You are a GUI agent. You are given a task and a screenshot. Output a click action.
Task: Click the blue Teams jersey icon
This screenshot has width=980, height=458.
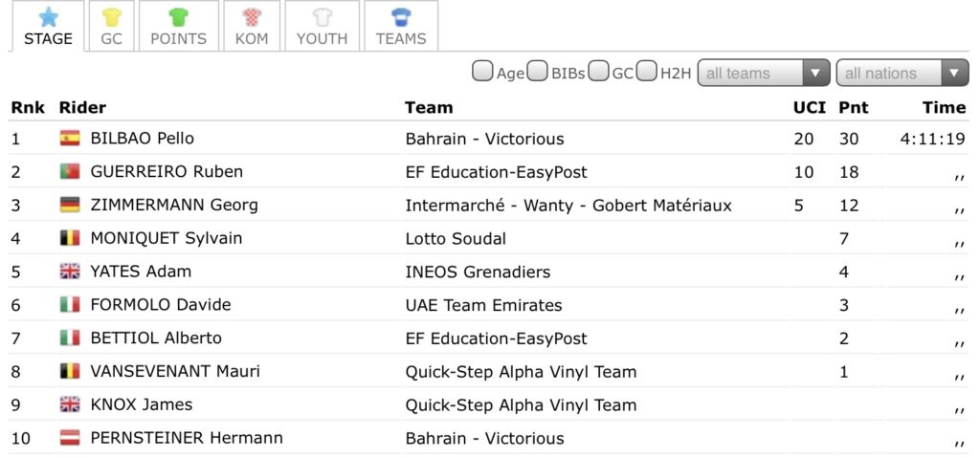point(401,17)
